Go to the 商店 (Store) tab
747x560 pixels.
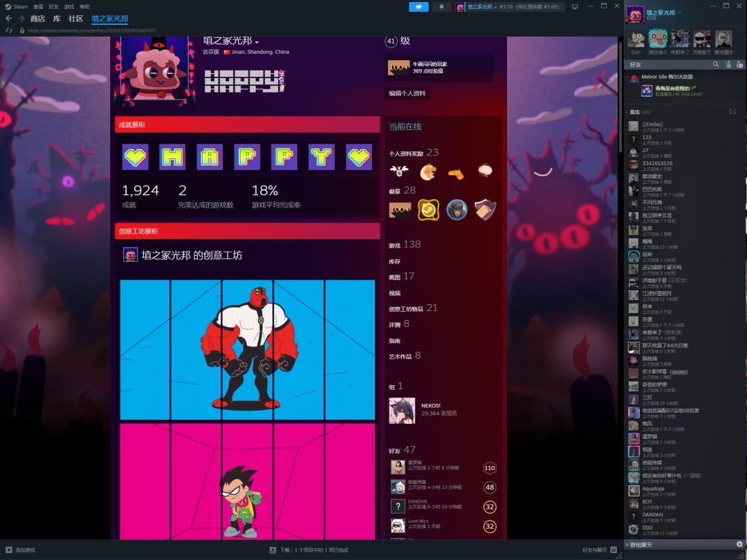click(x=37, y=19)
